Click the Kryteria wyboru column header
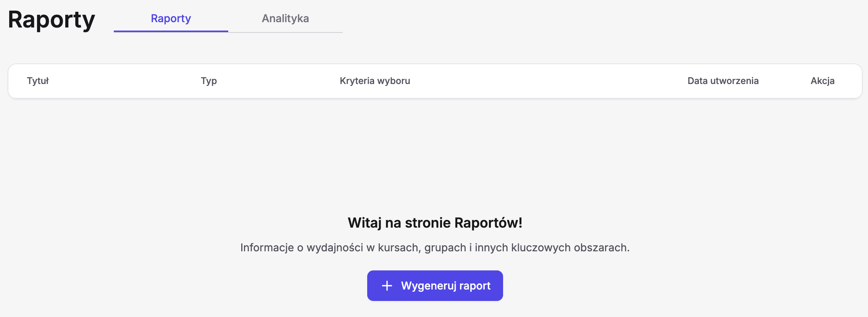 pos(375,81)
